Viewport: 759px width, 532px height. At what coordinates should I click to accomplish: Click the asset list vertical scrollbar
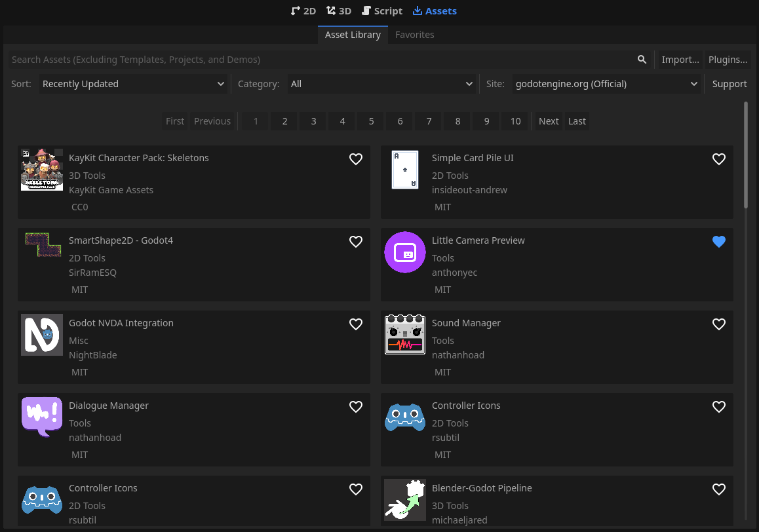point(745,155)
